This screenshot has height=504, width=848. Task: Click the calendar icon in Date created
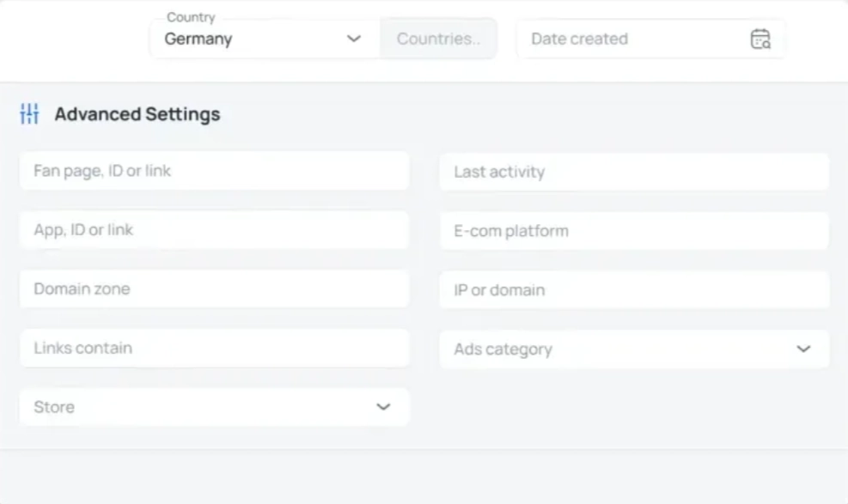coord(760,39)
